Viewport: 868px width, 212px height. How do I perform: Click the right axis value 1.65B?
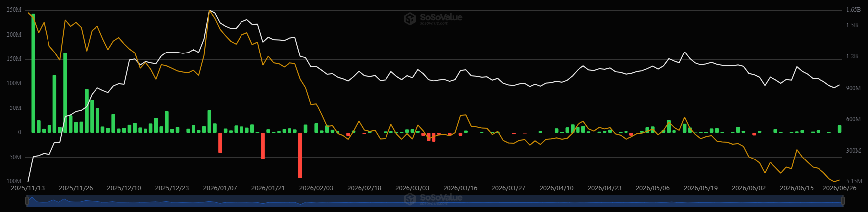tap(853, 10)
